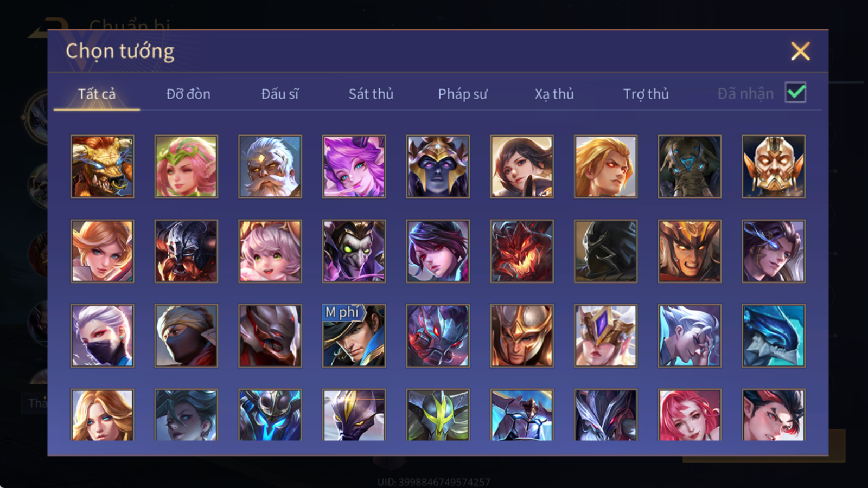This screenshot has height=488, width=868.
Task: Pick the green-eyed purple joker hero
Action: [354, 251]
